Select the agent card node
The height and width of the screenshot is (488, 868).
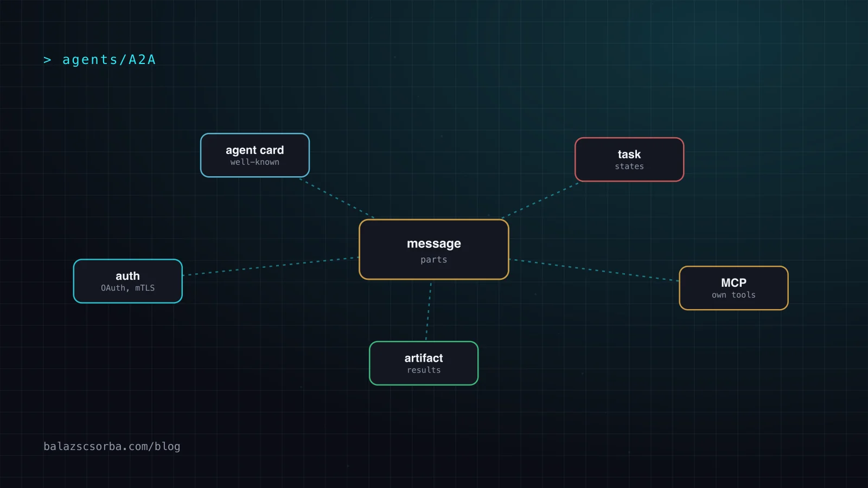[255, 155]
